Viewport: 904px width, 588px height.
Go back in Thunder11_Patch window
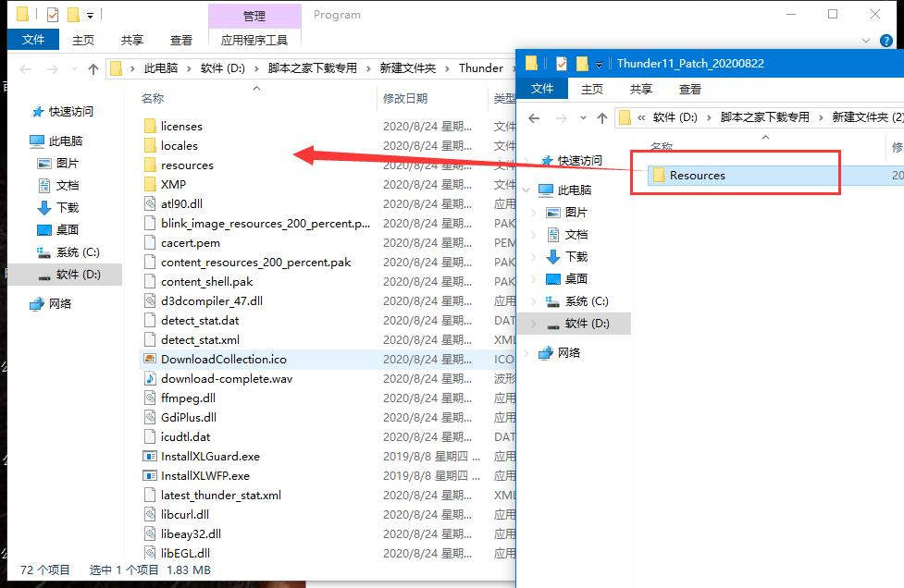(x=535, y=118)
